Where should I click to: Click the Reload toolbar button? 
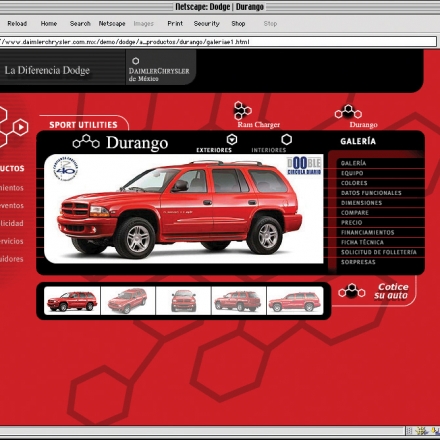[17, 24]
